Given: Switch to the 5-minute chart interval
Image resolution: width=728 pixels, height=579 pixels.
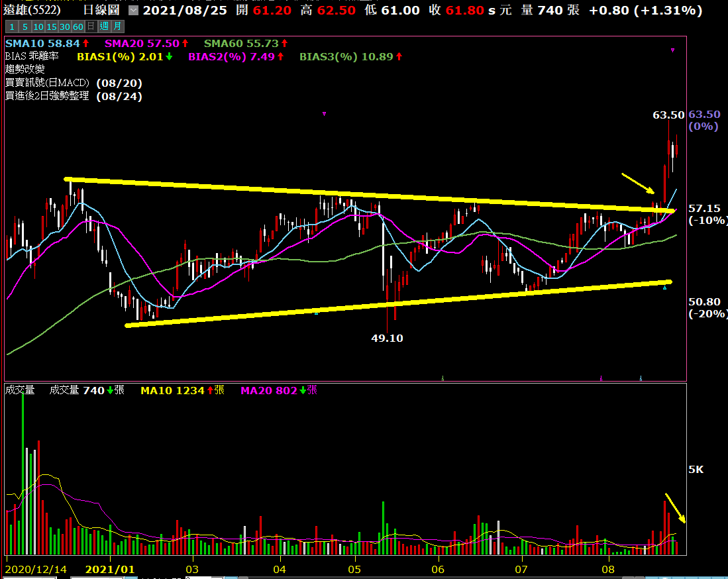Looking at the screenshot, I should click(25, 26).
